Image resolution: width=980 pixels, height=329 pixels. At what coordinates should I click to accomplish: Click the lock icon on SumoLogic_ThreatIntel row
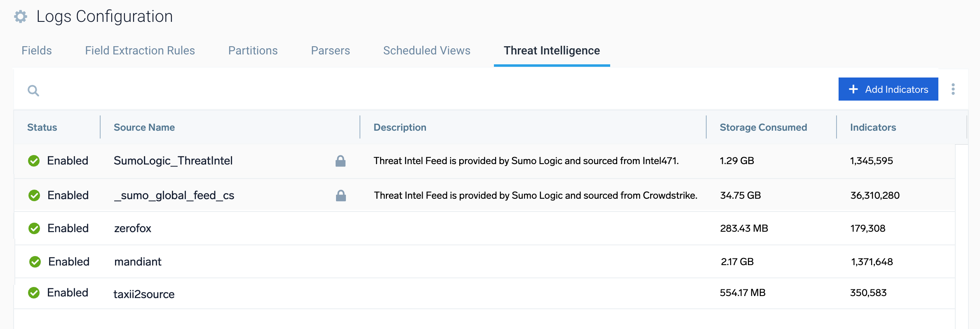coord(340,161)
